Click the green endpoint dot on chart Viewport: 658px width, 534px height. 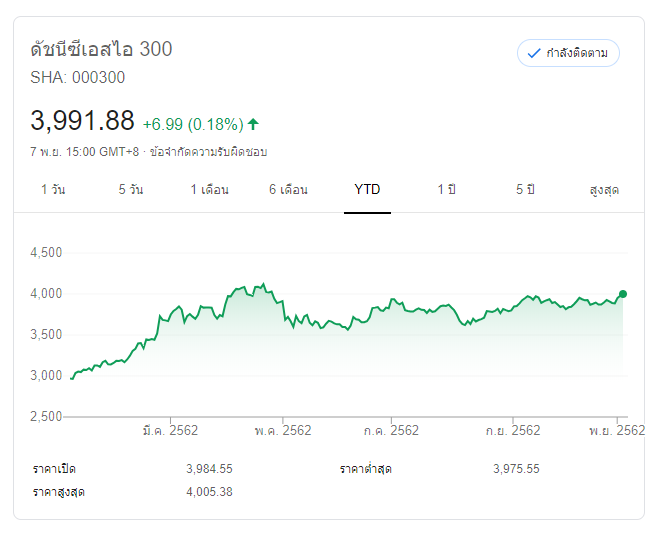pyautogui.click(x=623, y=294)
